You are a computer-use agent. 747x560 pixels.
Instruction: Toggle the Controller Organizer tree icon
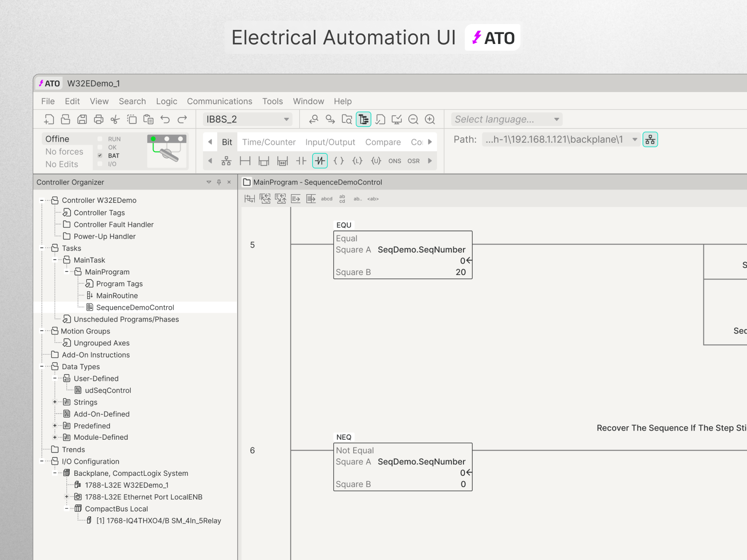364,119
